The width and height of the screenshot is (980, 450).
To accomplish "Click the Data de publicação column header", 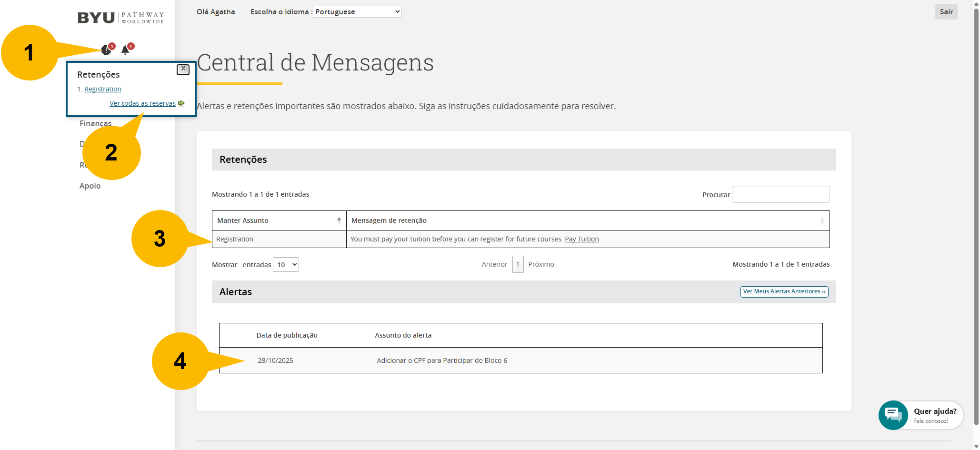I will pos(287,335).
